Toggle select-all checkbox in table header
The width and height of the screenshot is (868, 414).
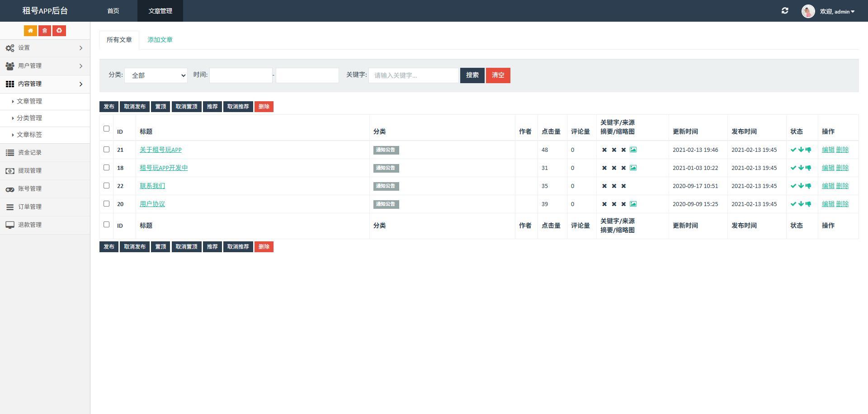107,128
